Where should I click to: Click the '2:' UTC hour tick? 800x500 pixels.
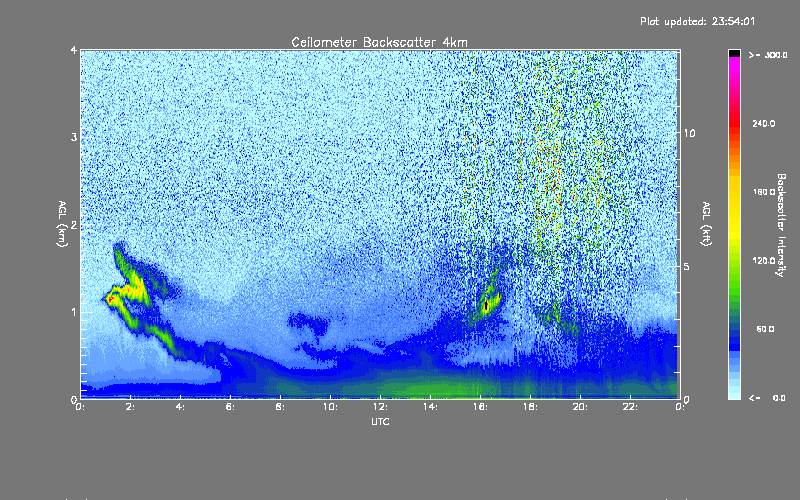(x=131, y=407)
